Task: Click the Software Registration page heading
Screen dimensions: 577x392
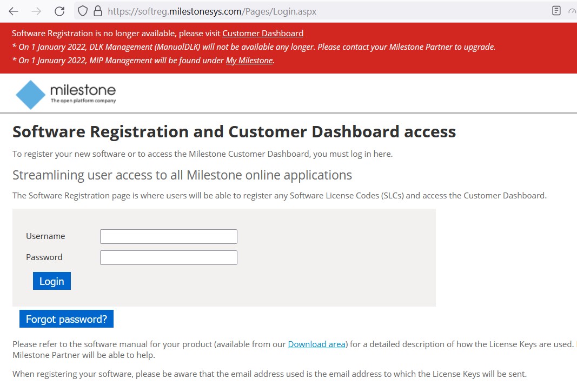Action: pyautogui.click(x=234, y=131)
